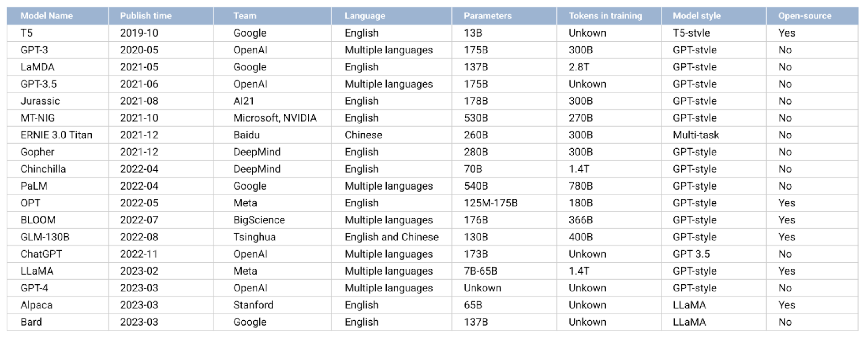Screen dimensions: 868x341
Task: Click the Parameters column header
Action: pyautogui.click(x=504, y=16)
